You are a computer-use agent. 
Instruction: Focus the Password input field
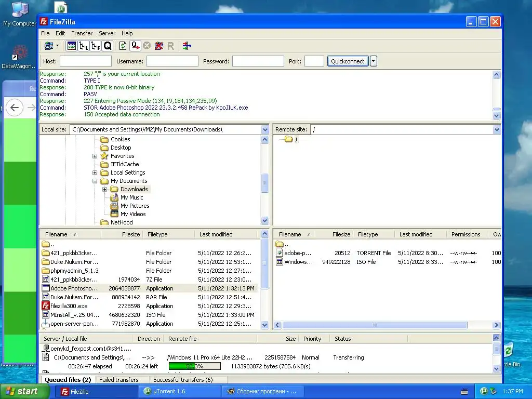(258, 61)
